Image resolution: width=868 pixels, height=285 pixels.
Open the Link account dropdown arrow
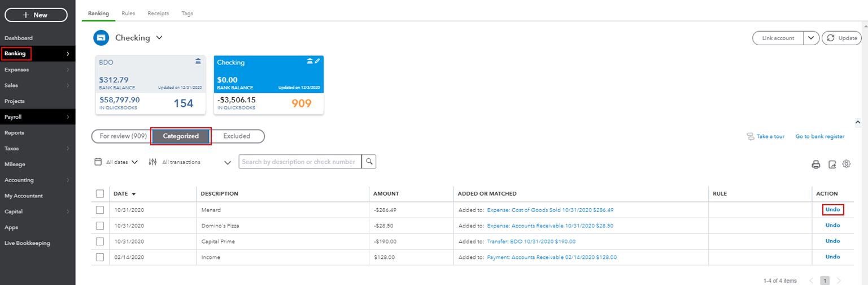pos(811,38)
